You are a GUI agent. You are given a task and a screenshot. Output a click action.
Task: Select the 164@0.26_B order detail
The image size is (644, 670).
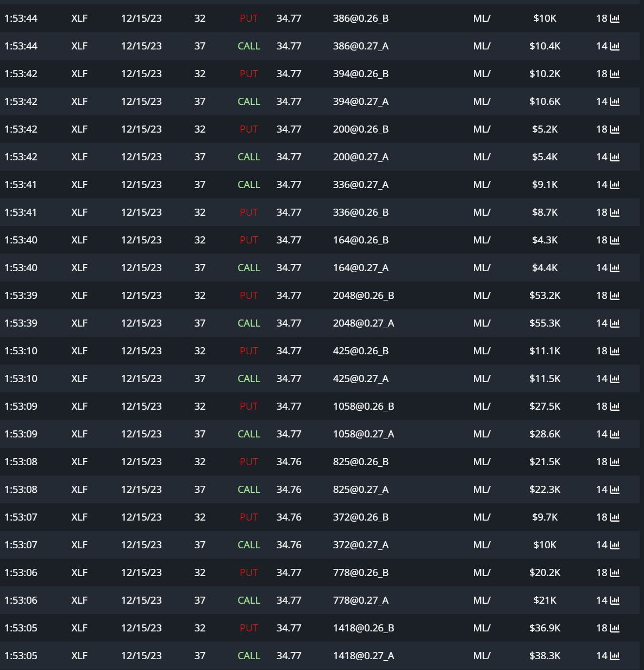pyautogui.click(x=361, y=240)
